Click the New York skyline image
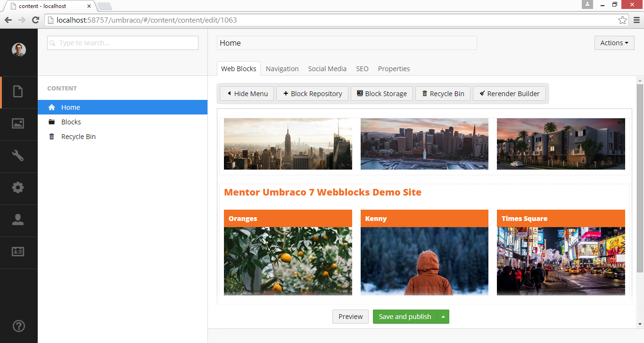Screen dimensions: 644x343 pyautogui.click(x=288, y=144)
